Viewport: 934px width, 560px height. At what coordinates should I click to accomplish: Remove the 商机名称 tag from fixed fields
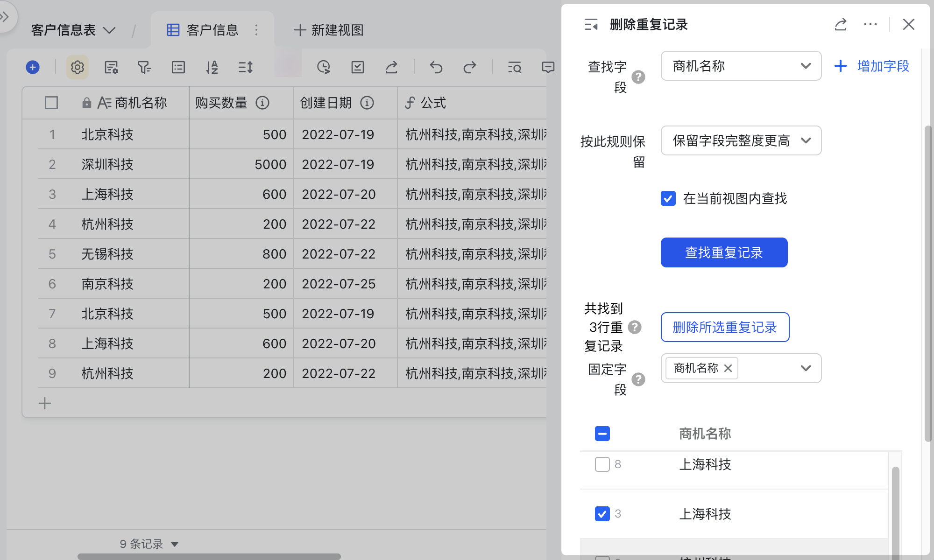(728, 368)
